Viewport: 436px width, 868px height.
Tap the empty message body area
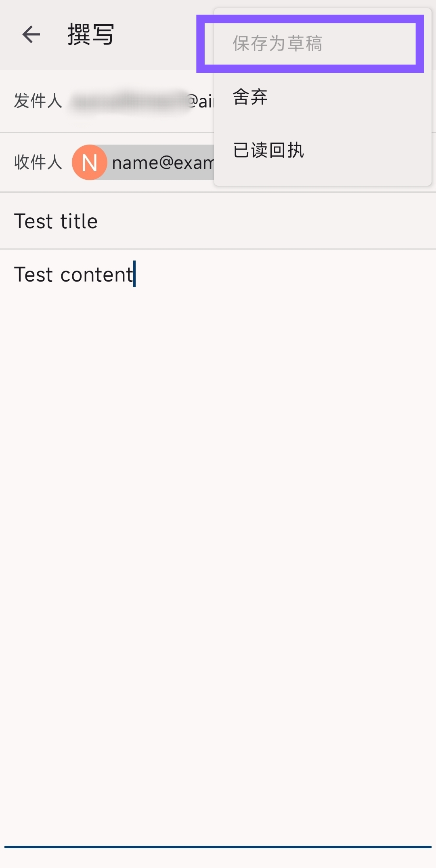coord(218,525)
